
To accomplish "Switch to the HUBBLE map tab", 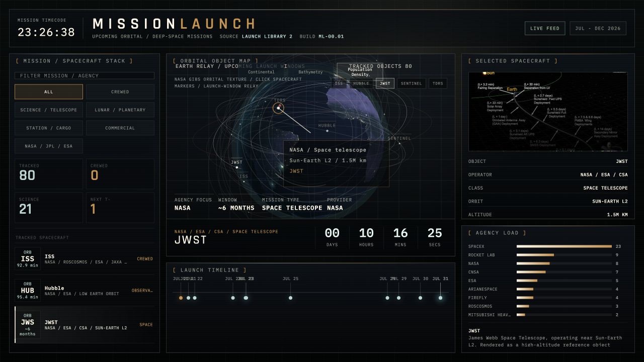I will coord(361,83).
